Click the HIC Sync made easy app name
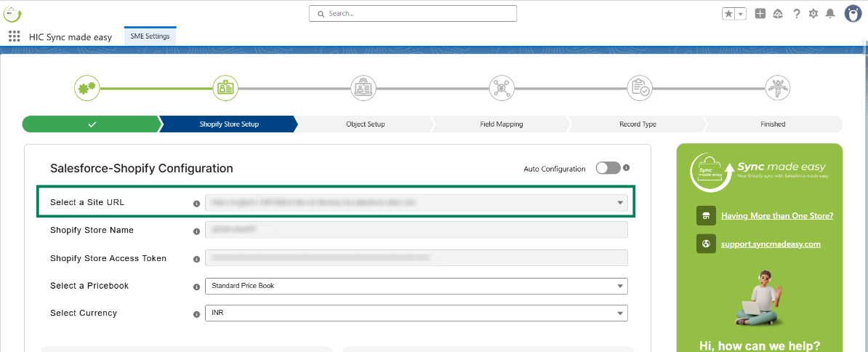Image resolution: width=868 pixels, height=352 pixels. tap(71, 37)
